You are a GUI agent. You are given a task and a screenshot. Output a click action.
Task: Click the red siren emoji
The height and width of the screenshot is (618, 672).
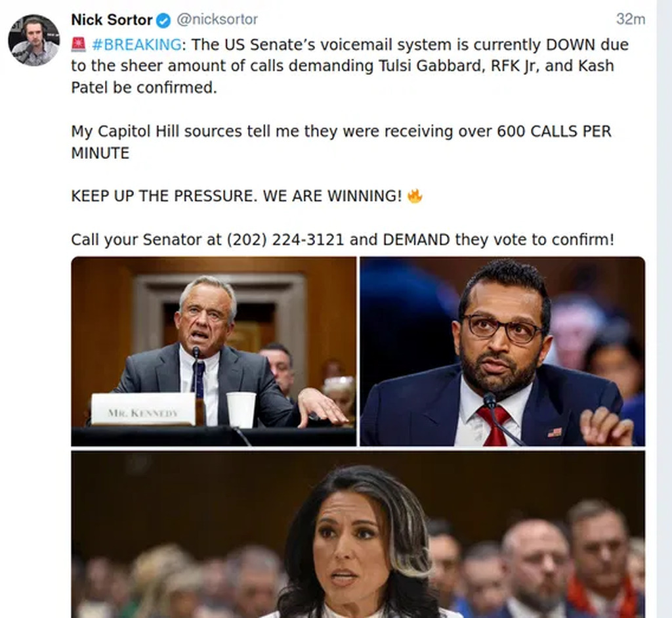pos(78,45)
